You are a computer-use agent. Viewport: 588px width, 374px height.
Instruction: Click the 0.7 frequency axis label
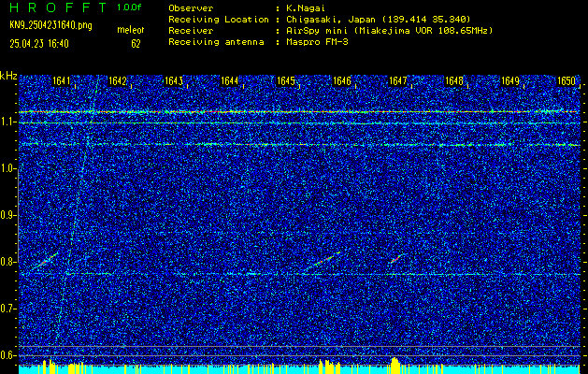pos(7,309)
